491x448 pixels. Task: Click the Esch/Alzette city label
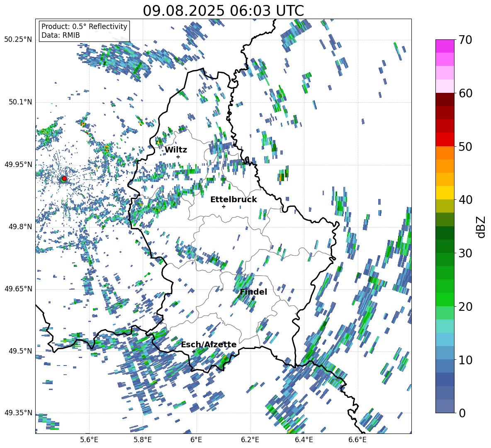(x=209, y=344)
